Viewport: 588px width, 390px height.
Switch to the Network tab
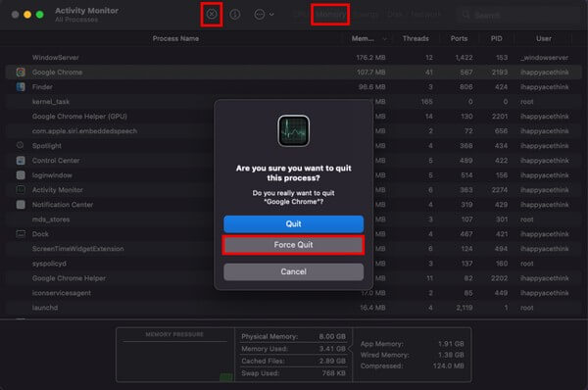(425, 15)
